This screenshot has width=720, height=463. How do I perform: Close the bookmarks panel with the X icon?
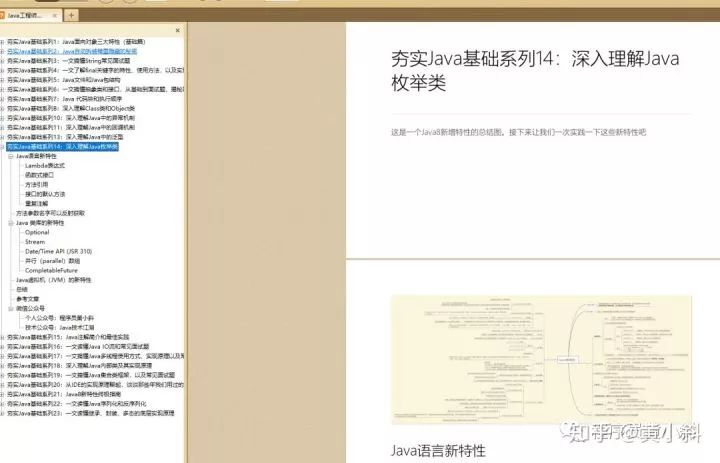coord(178,30)
